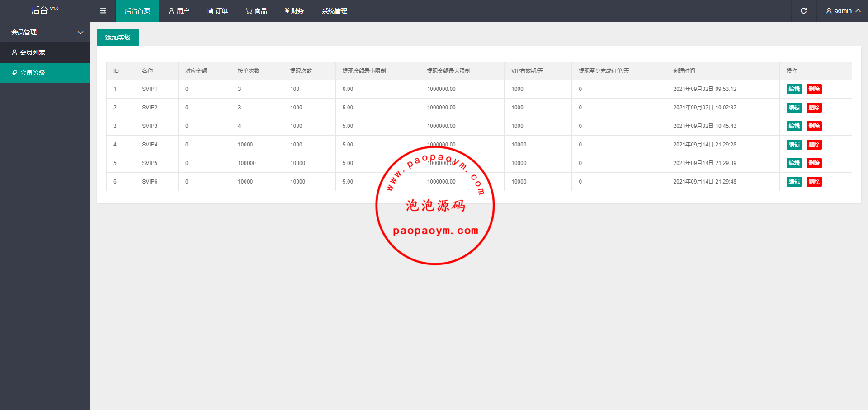Image resolution: width=868 pixels, height=410 pixels.
Task: Click the 2021年09月02日 10:45:43 timestamp
Action: pyautogui.click(x=705, y=126)
